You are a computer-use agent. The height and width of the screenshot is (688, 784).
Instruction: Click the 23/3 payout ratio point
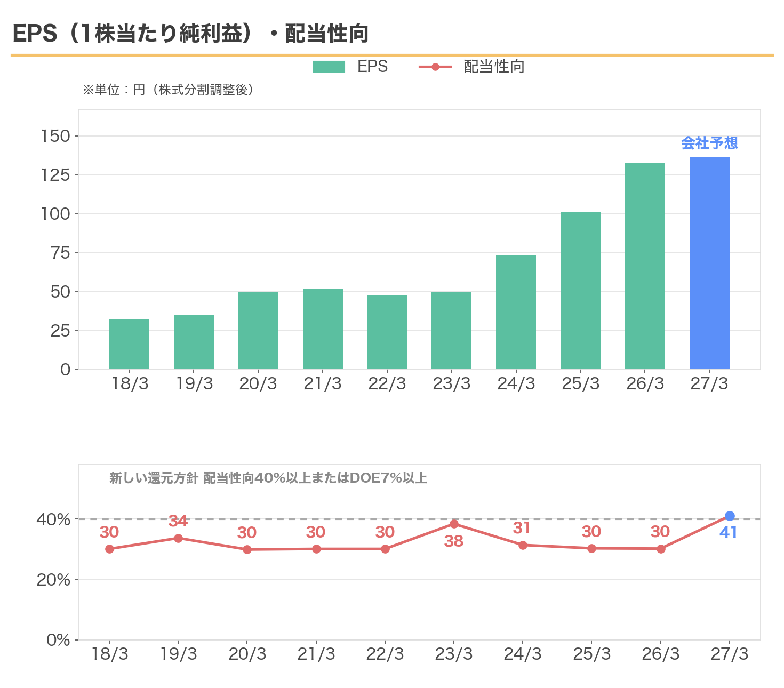point(454,524)
